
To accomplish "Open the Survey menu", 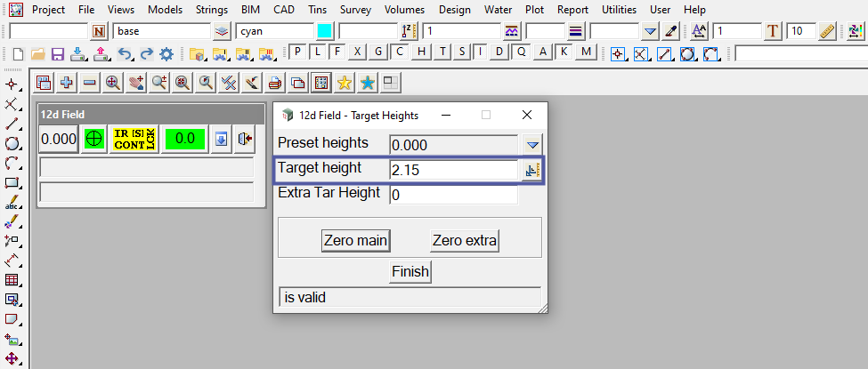I will click(x=355, y=10).
